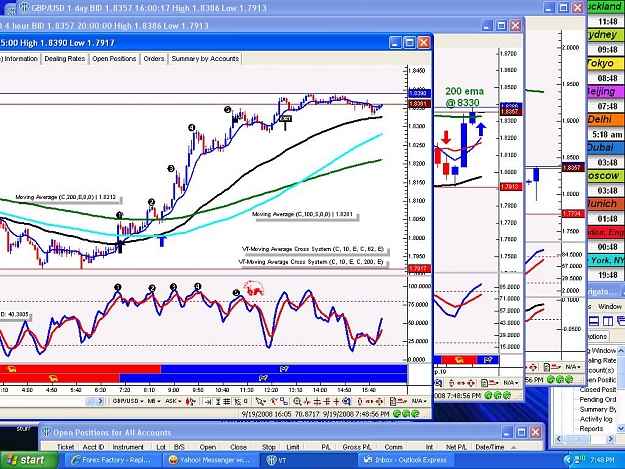Click four-way move arrows icon in 4 hour chart
Screen dimensions: 625x469
click(470, 383)
